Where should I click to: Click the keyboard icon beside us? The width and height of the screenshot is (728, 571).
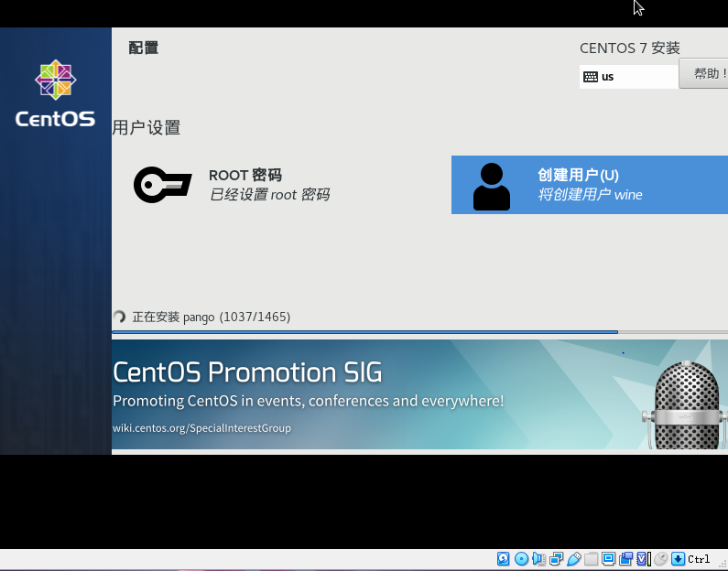click(590, 77)
